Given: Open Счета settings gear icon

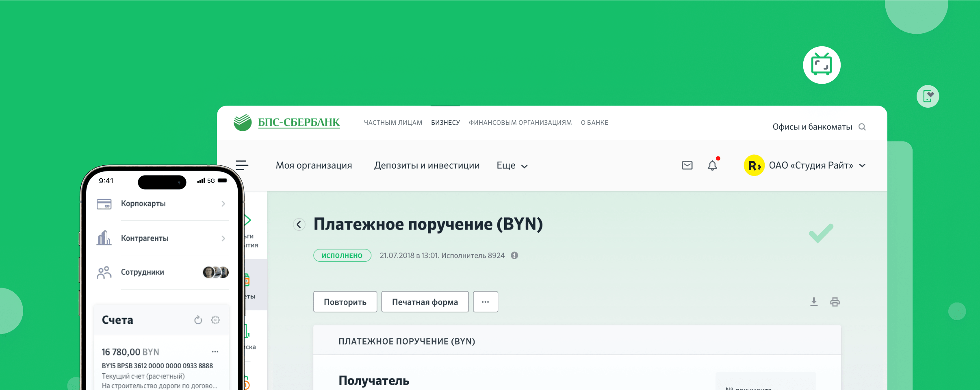Looking at the screenshot, I should 215,320.
